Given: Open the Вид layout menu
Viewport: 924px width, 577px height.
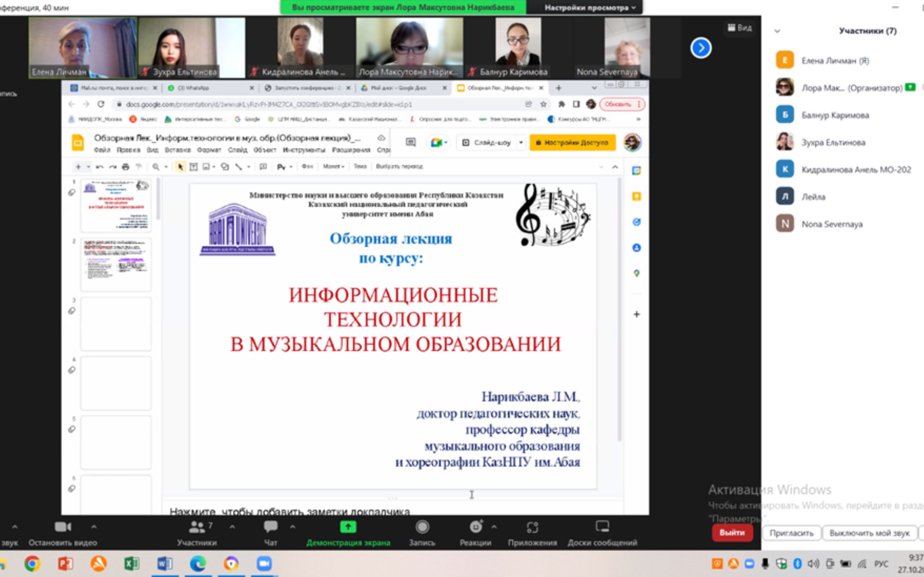Looking at the screenshot, I should click(x=740, y=27).
